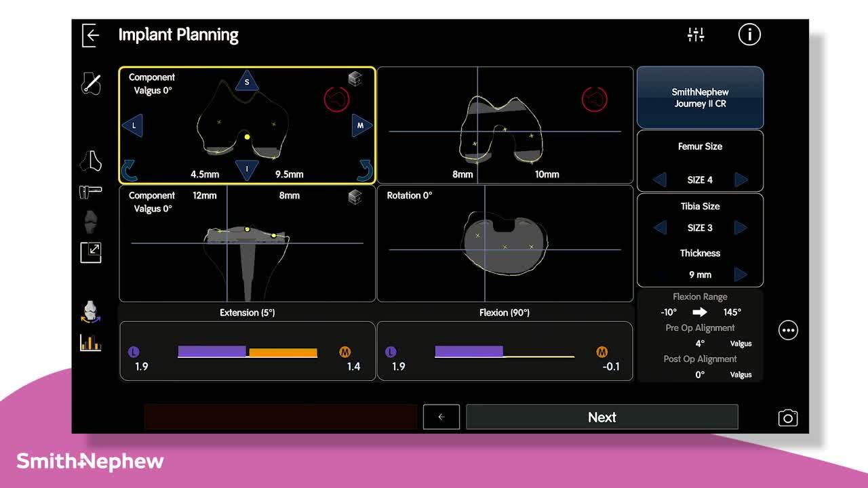Click the S superior arrow in femur view
Viewport: 868px width, 488px height.
tap(247, 81)
